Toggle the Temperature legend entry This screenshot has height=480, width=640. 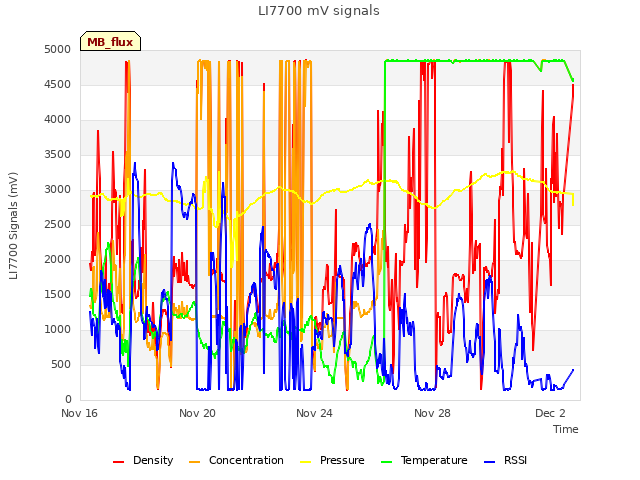[424, 460]
